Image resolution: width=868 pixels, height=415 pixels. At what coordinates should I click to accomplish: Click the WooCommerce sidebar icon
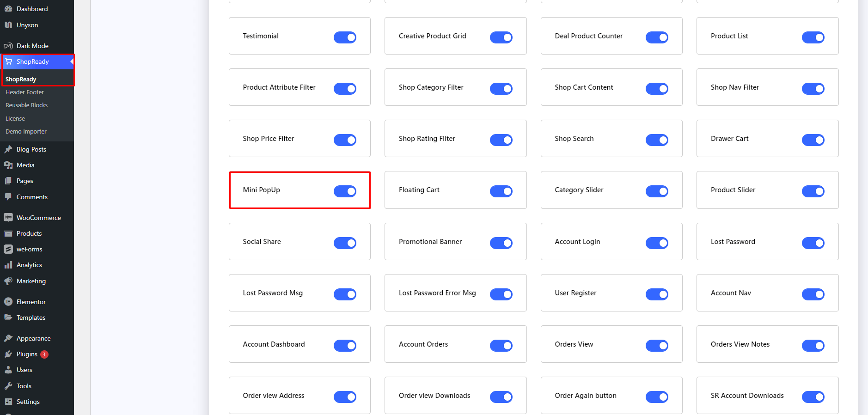pos(8,218)
